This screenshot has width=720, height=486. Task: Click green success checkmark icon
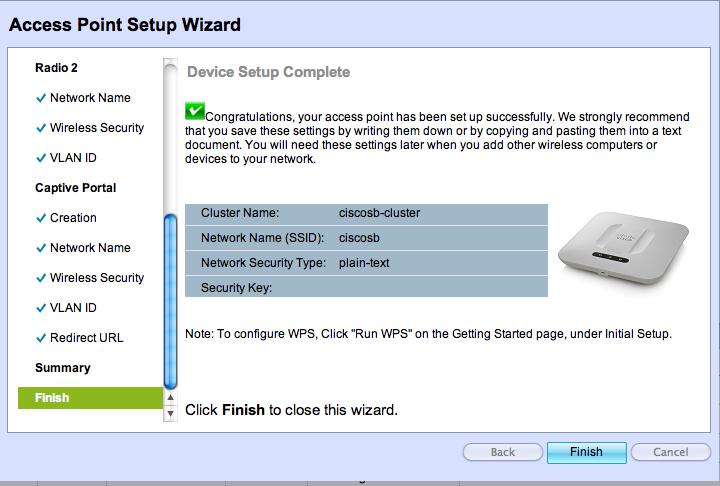pyautogui.click(x=195, y=111)
